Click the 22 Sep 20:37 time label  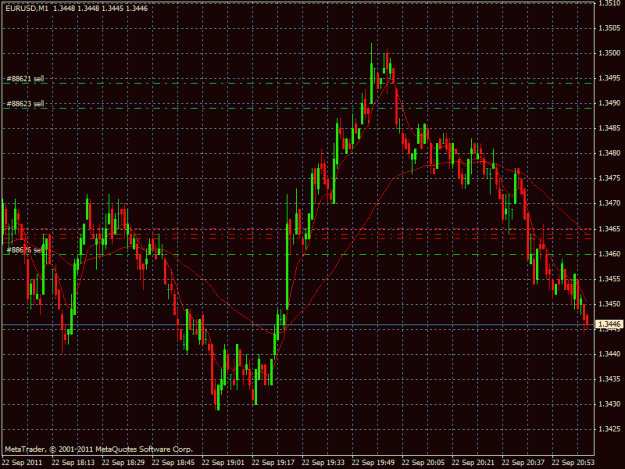pyautogui.click(x=523, y=463)
